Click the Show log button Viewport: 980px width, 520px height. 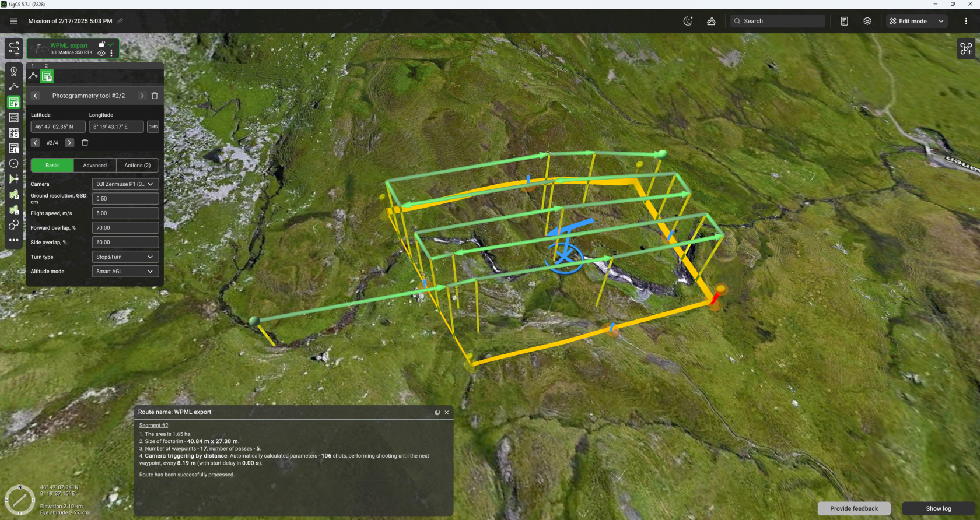[938, 508]
